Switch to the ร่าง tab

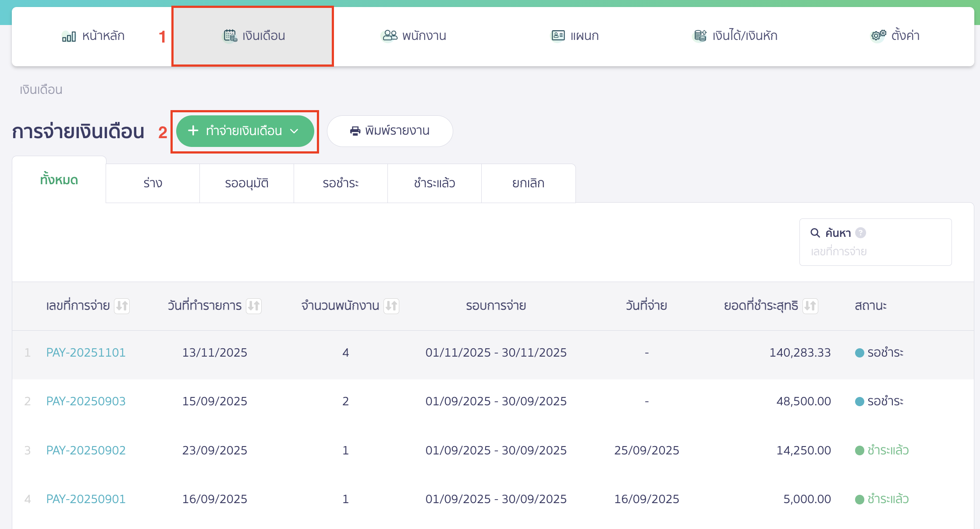coord(153,183)
